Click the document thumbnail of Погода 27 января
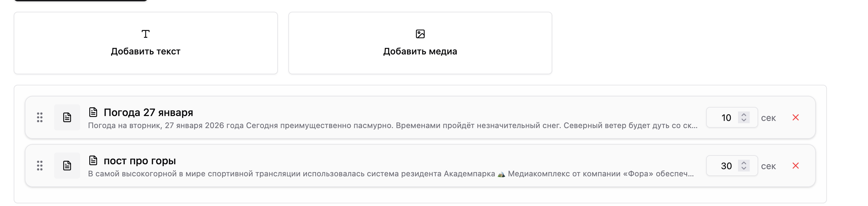 tap(67, 117)
